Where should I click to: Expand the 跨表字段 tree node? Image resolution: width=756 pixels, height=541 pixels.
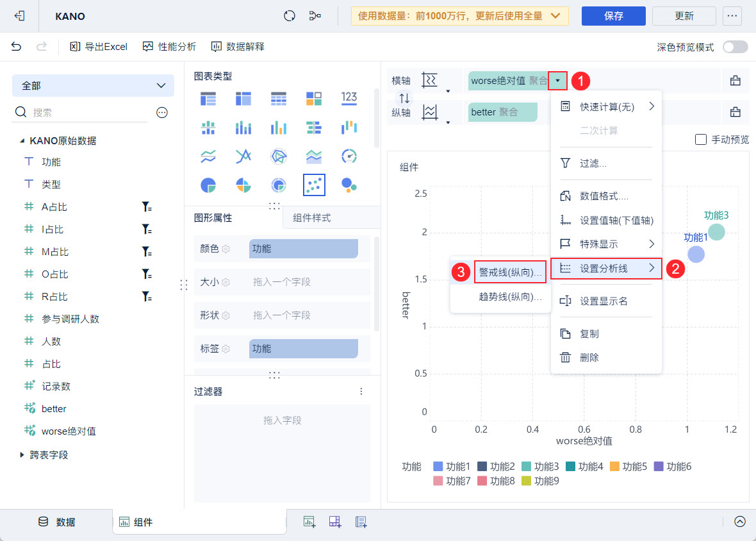click(x=22, y=454)
